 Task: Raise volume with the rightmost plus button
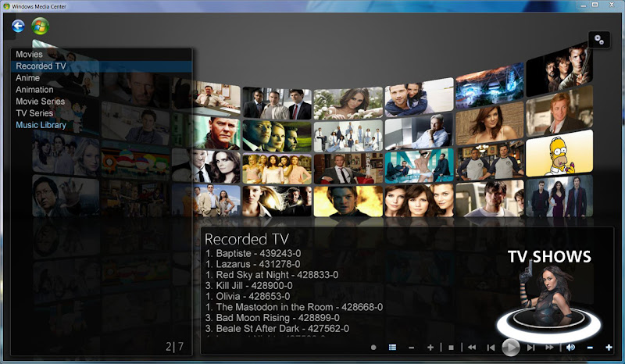click(x=609, y=348)
